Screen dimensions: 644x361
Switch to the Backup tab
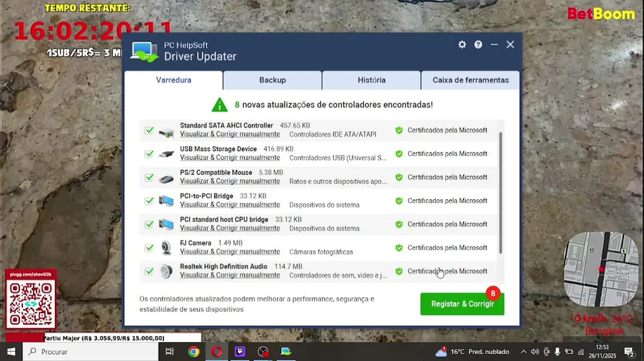point(272,80)
